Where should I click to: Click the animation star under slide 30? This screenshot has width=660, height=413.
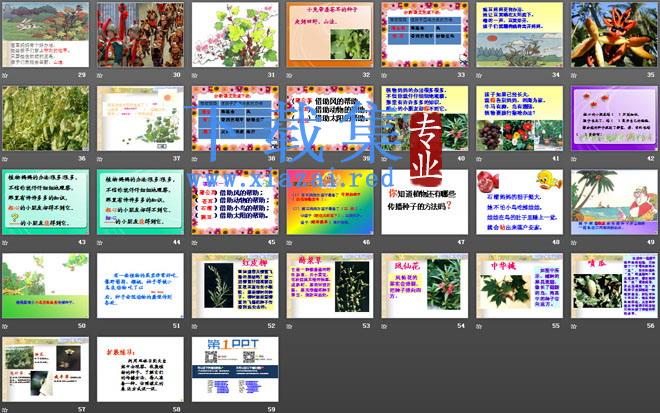point(100,75)
